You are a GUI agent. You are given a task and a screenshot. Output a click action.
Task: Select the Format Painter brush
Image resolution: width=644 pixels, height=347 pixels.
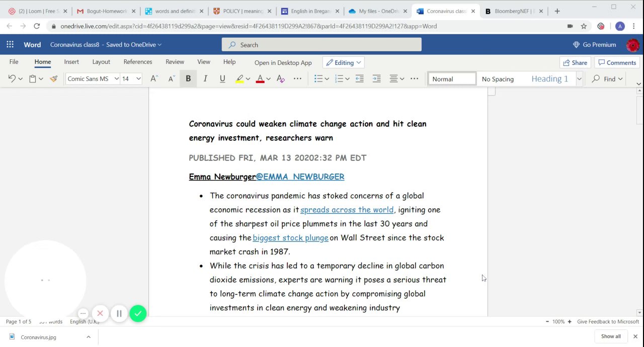click(x=54, y=78)
